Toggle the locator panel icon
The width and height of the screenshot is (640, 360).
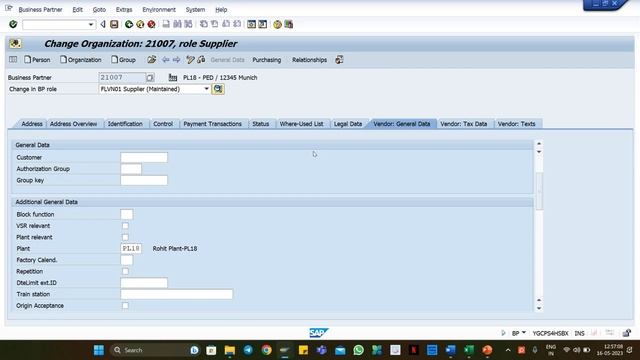coord(13,60)
